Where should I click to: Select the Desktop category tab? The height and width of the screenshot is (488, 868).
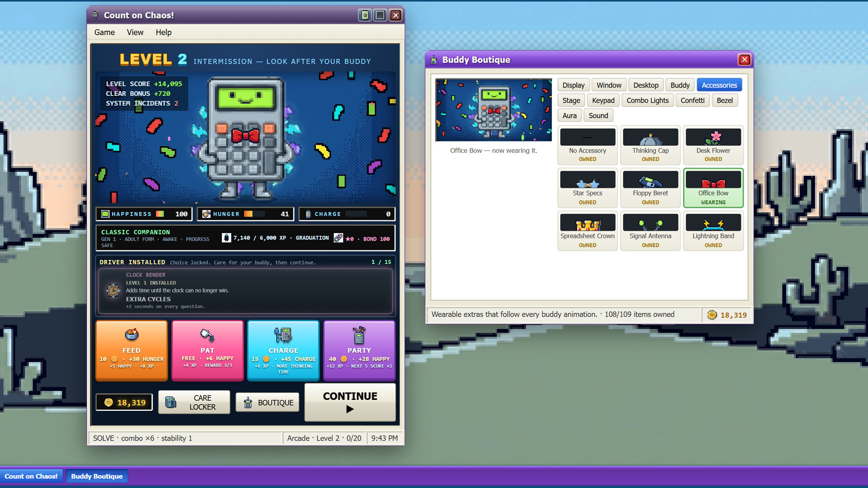coord(646,85)
